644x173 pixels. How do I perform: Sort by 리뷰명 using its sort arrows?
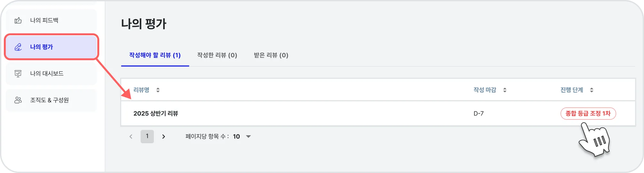(158, 90)
